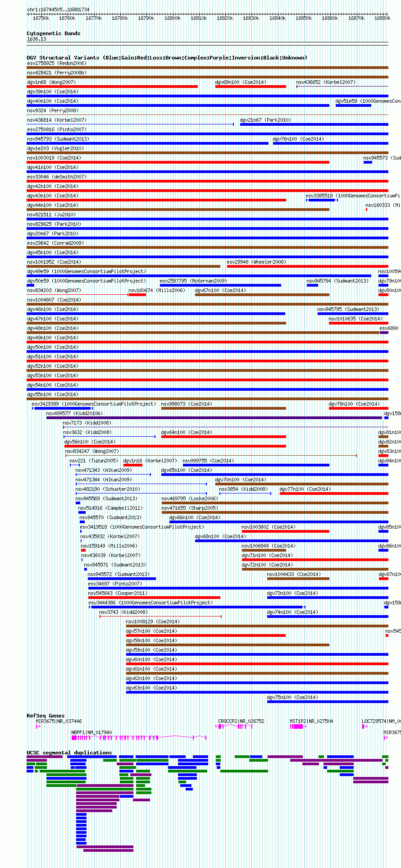Click the LOC729574 gene label
This screenshot has height=868, width=401.
[x=381, y=721]
